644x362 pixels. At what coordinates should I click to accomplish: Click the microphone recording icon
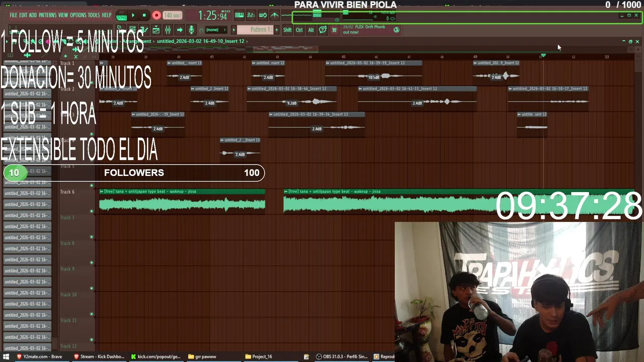point(191,30)
